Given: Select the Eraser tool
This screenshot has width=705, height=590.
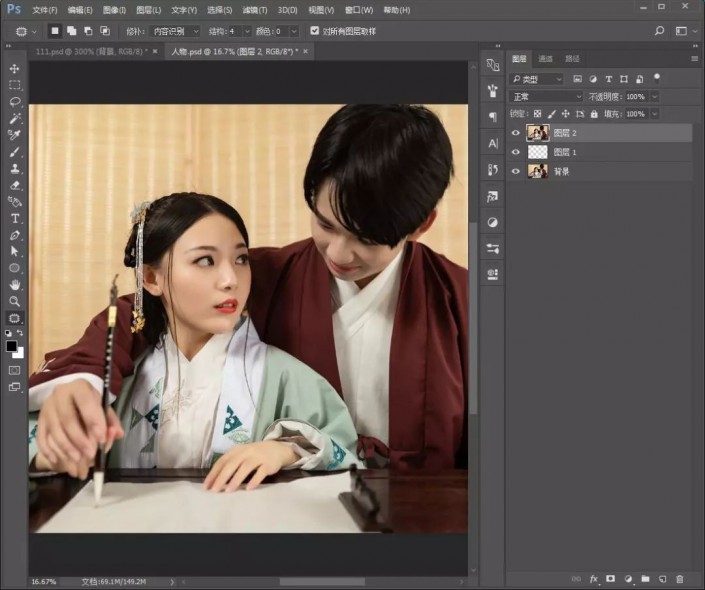Looking at the screenshot, I should [x=14, y=185].
